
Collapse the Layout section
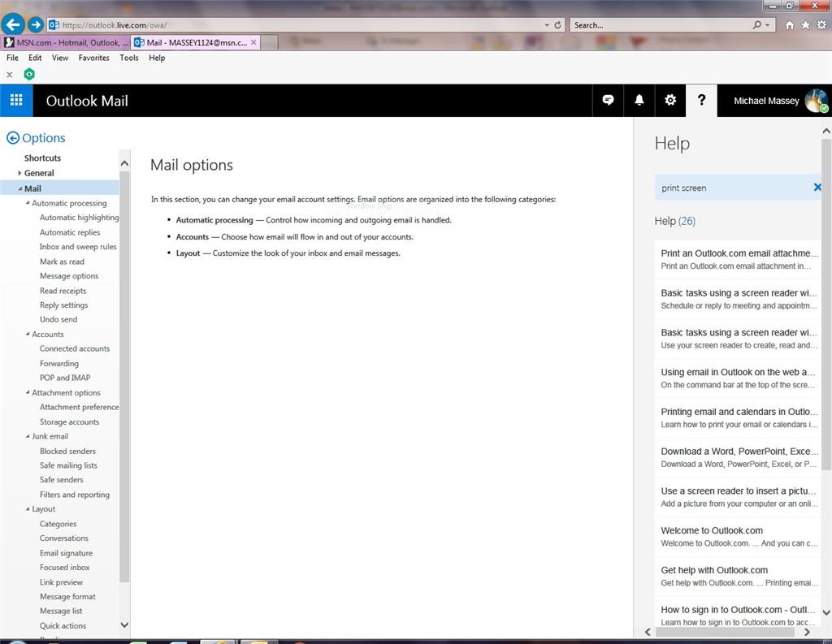pos(28,508)
